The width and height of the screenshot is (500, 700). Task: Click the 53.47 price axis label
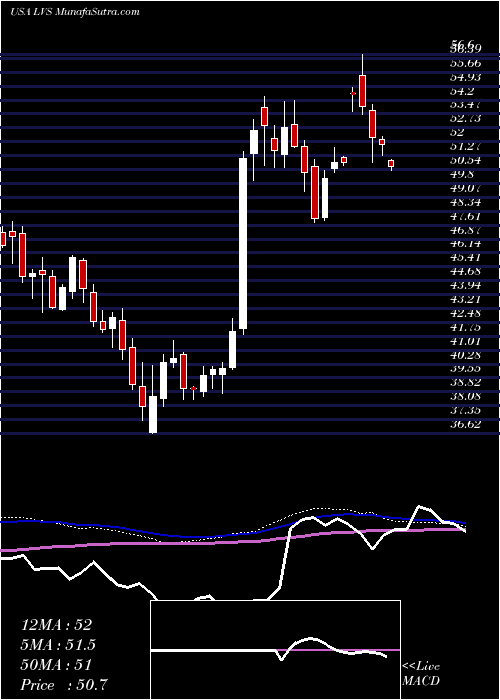pyautogui.click(x=466, y=105)
